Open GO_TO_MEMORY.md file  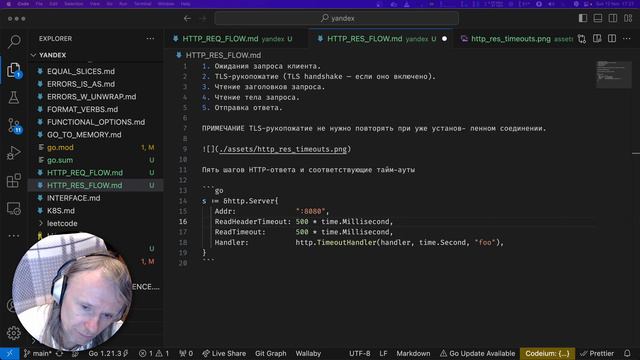click(x=84, y=135)
